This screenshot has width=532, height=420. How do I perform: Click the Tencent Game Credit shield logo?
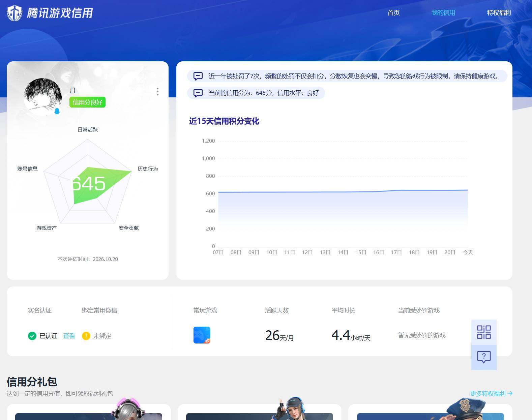(x=14, y=13)
